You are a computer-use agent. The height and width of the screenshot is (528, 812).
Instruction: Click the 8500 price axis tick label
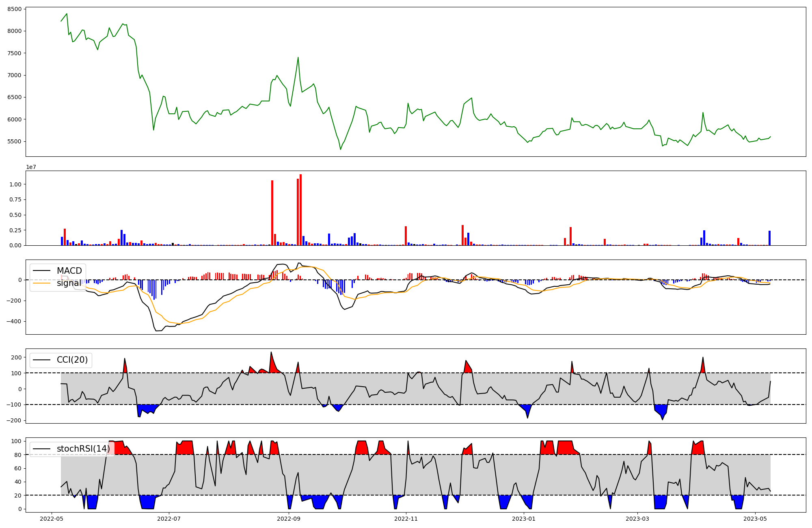[15, 9]
